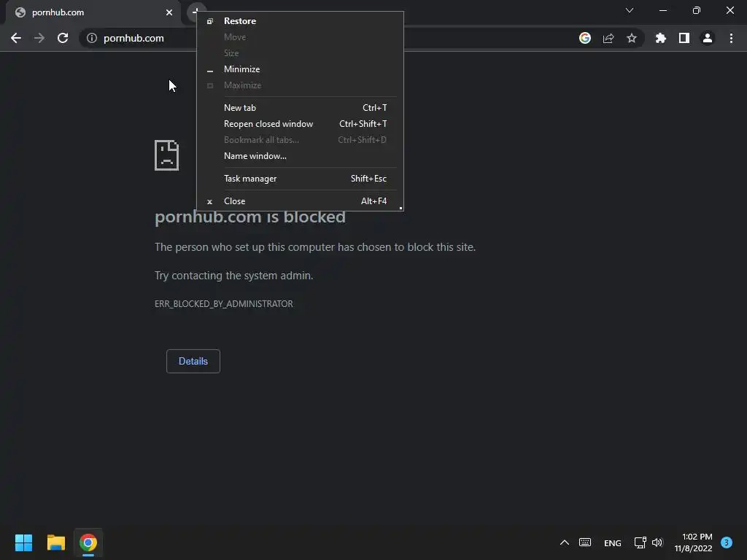Minimize the Chrome window from title bar
Screen dimensions: 747x560
(x=663, y=10)
